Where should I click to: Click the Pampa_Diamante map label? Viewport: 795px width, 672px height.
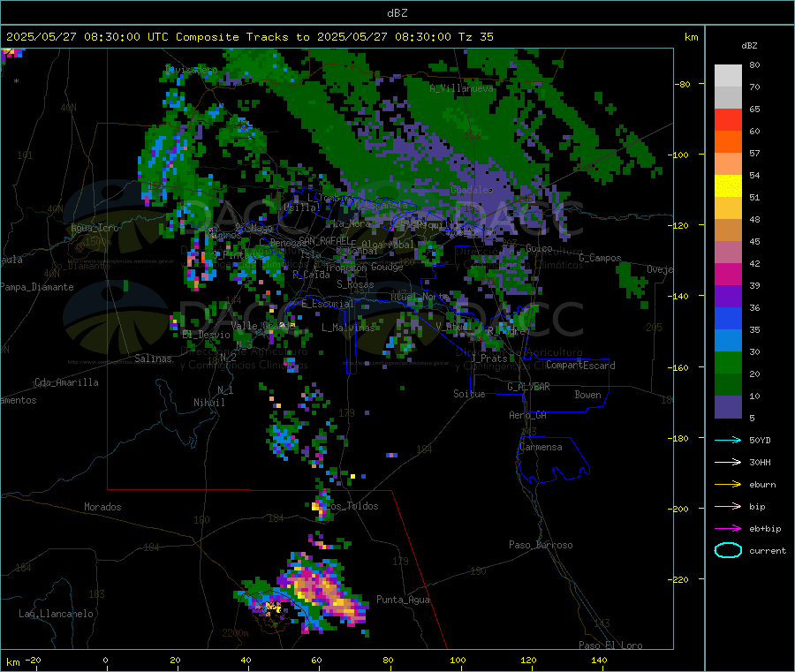pos(37,287)
